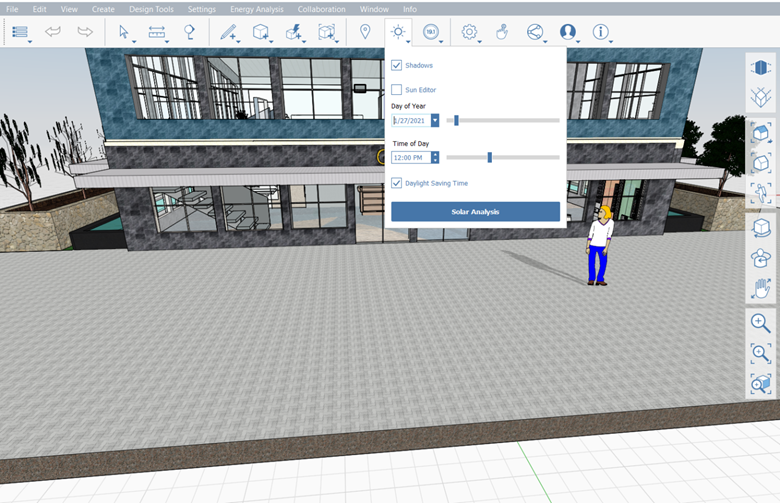Open the Info menu

(x=410, y=9)
